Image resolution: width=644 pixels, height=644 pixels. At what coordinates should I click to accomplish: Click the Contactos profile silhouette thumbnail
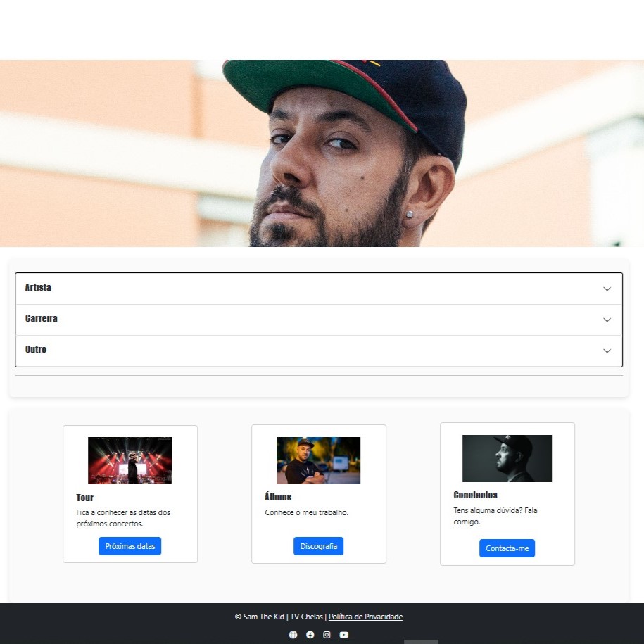click(507, 458)
